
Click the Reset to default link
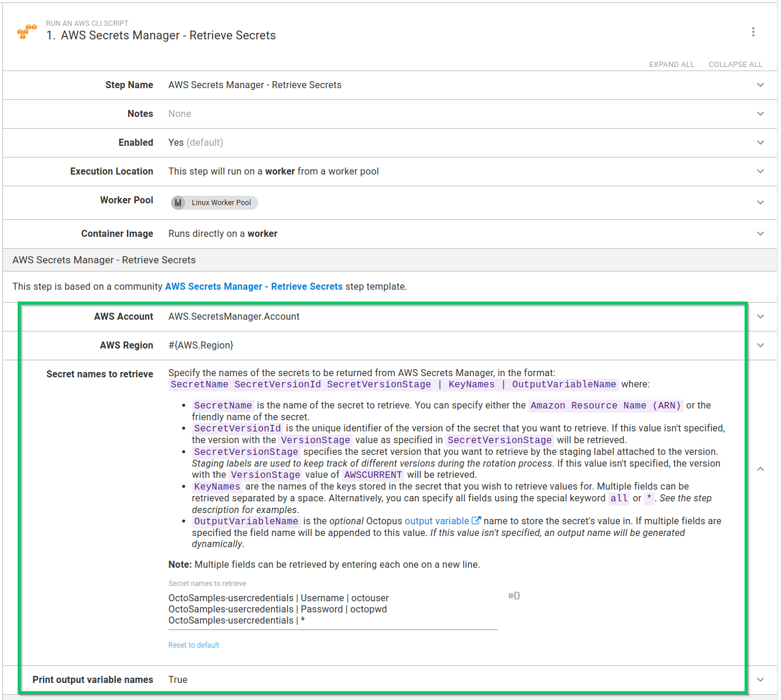193,645
